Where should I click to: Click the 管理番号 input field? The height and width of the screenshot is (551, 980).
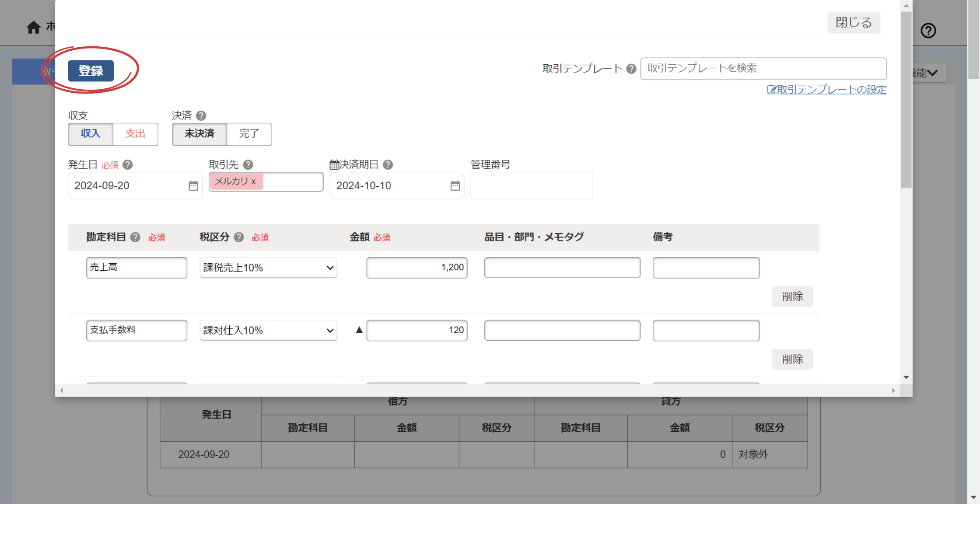coord(531,185)
